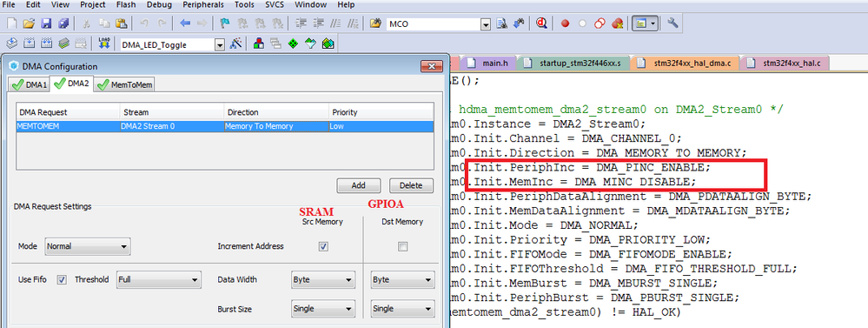
Task: Kill all breakpoints icon
Action: (617, 23)
